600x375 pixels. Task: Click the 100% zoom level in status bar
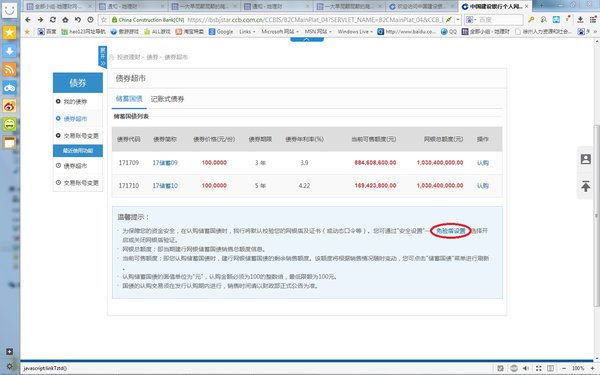coord(578,368)
